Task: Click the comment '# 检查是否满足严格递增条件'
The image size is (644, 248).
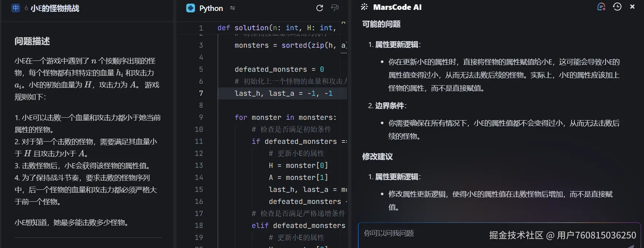Action: 298,213
